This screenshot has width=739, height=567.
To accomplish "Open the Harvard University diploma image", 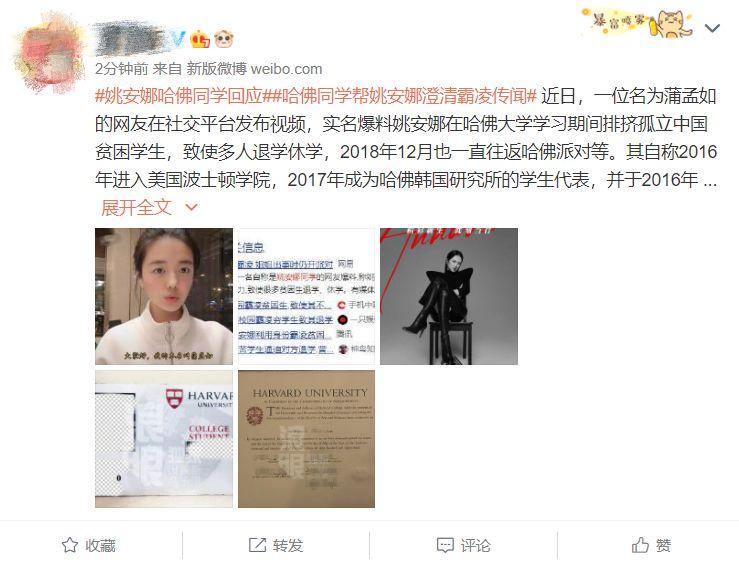I will click(x=306, y=439).
